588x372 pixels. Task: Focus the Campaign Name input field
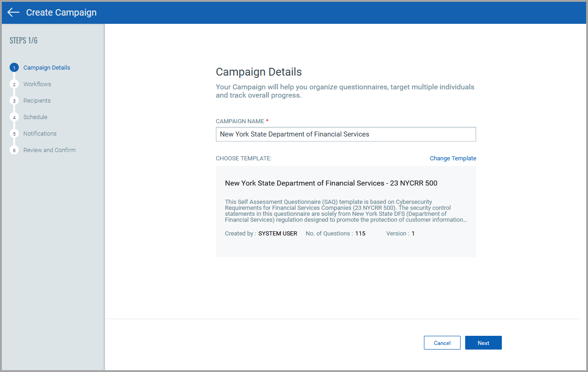point(346,134)
